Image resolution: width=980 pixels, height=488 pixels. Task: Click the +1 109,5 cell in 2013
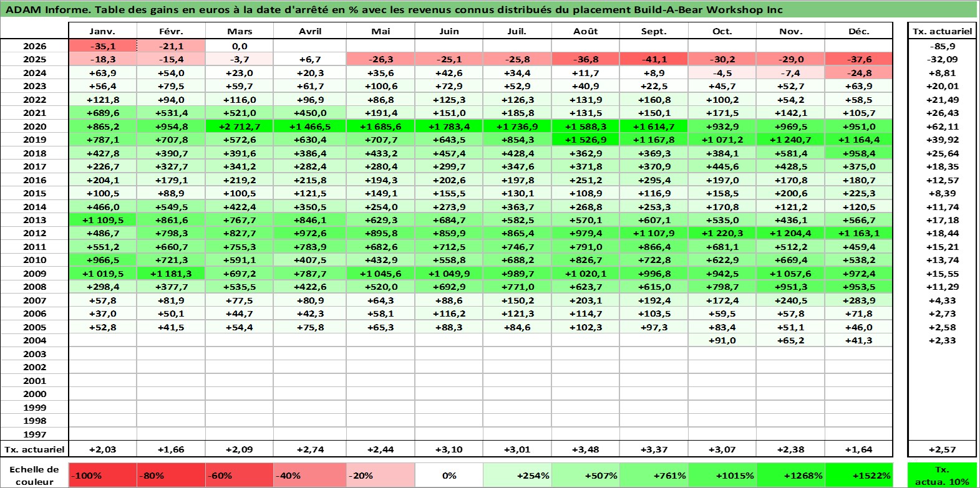click(x=102, y=220)
